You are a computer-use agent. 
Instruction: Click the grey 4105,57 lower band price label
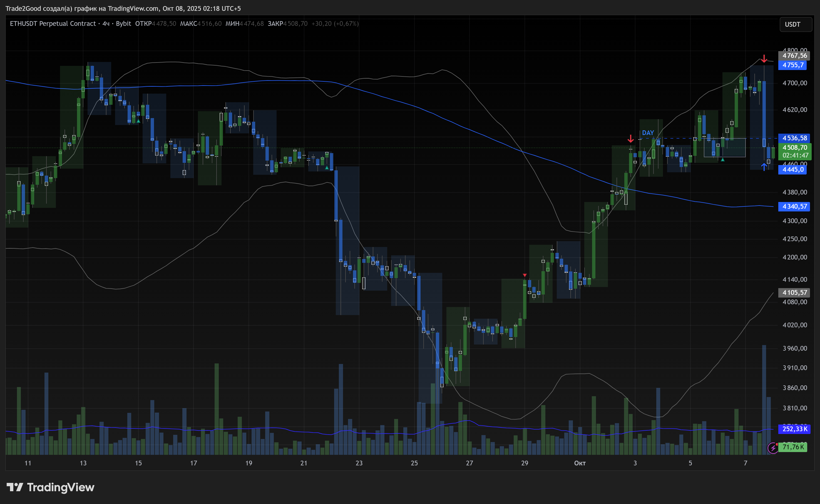794,293
